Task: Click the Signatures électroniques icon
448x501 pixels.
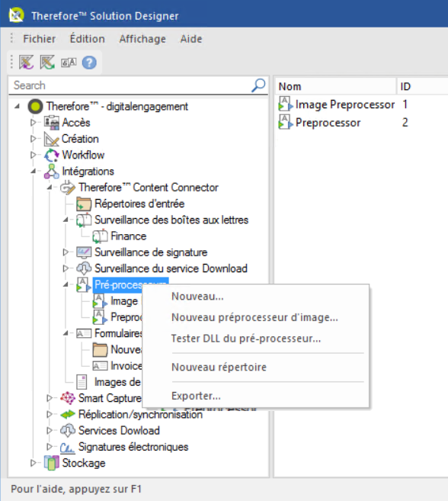Action: (68, 448)
